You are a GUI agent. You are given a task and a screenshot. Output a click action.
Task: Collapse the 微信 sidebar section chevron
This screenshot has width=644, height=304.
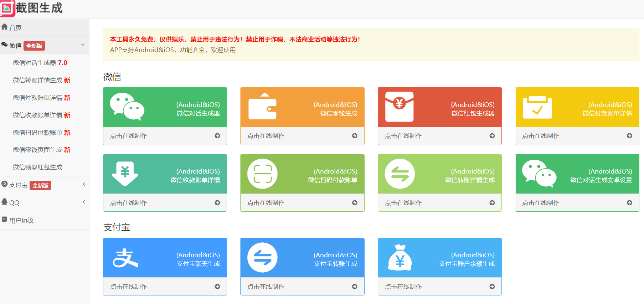click(x=83, y=45)
